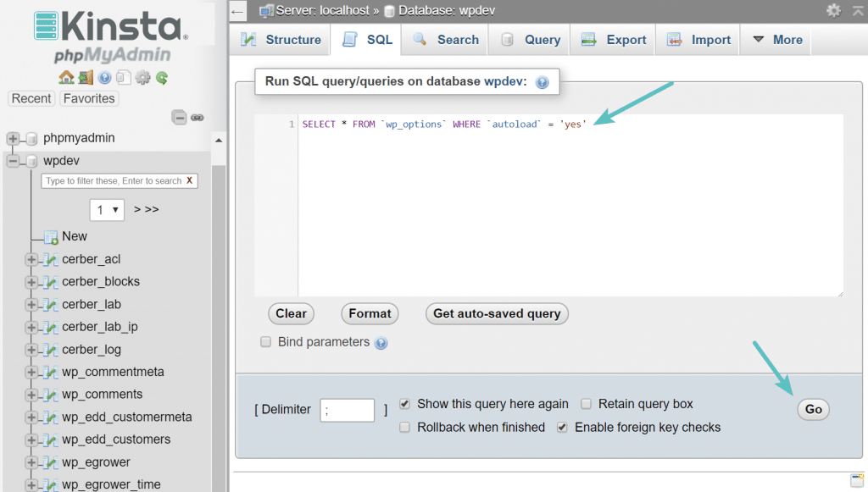Expand the phpmyadmin database node

pos(13,138)
